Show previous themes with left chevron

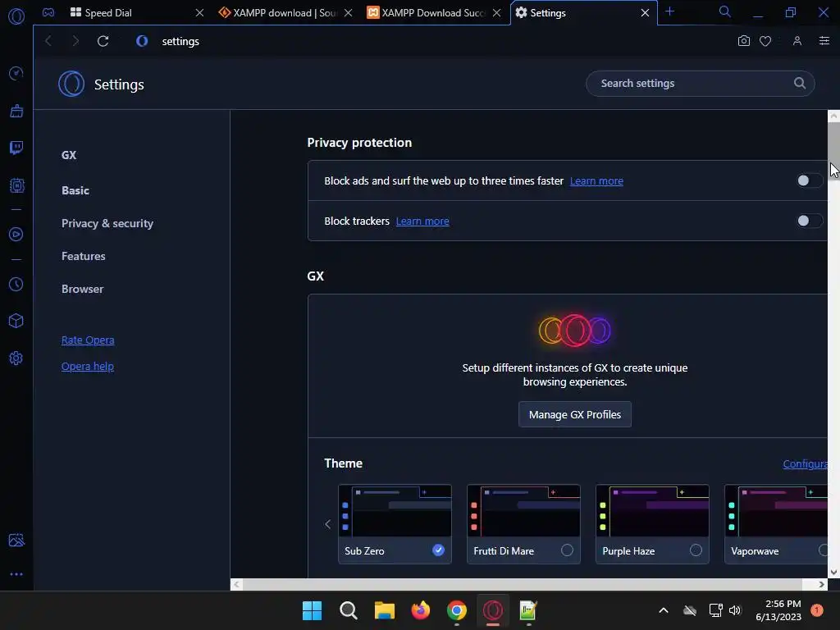328,524
